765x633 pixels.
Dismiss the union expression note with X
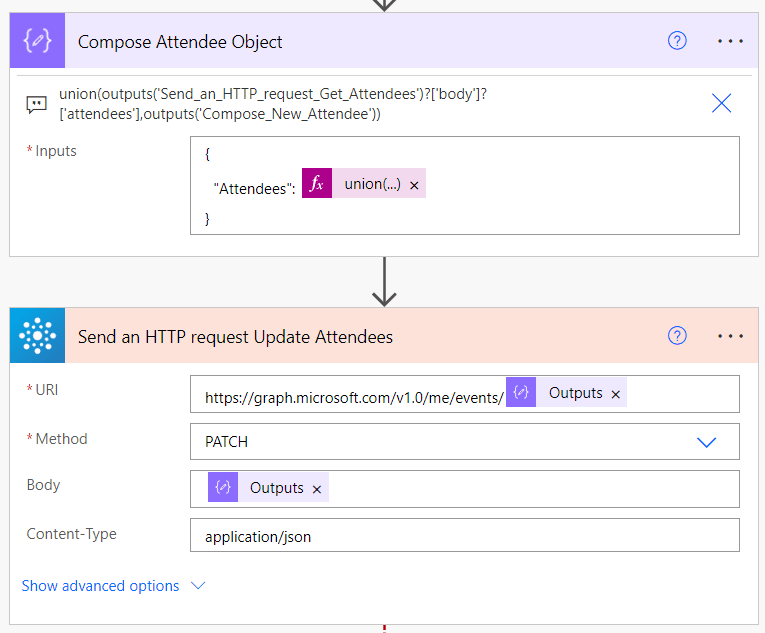point(721,103)
